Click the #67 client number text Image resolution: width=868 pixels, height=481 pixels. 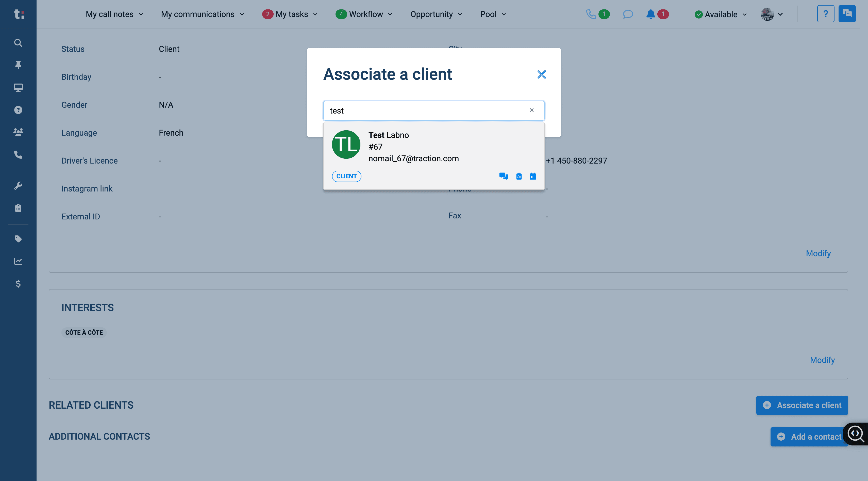click(x=375, y=147)
